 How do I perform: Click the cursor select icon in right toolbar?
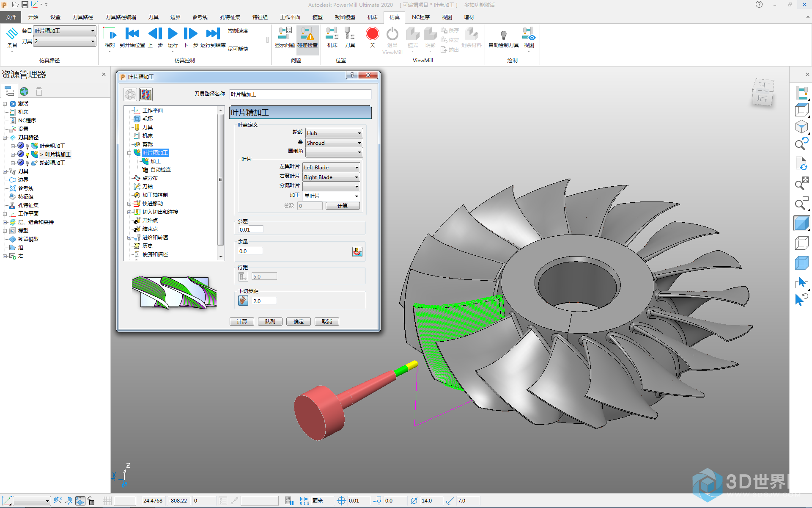tap(801, 283)
